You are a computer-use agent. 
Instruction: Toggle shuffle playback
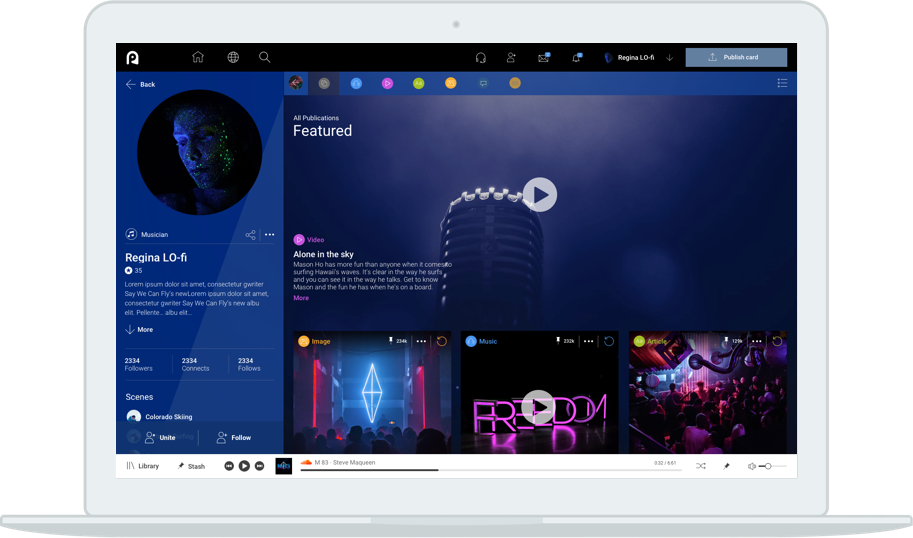click(x=700, y=466)
